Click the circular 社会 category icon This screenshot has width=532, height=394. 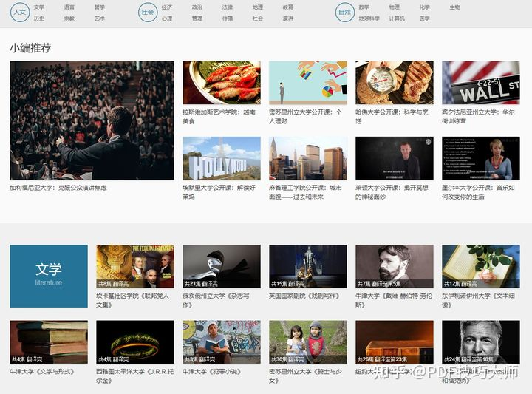click(x=148, y=13)
